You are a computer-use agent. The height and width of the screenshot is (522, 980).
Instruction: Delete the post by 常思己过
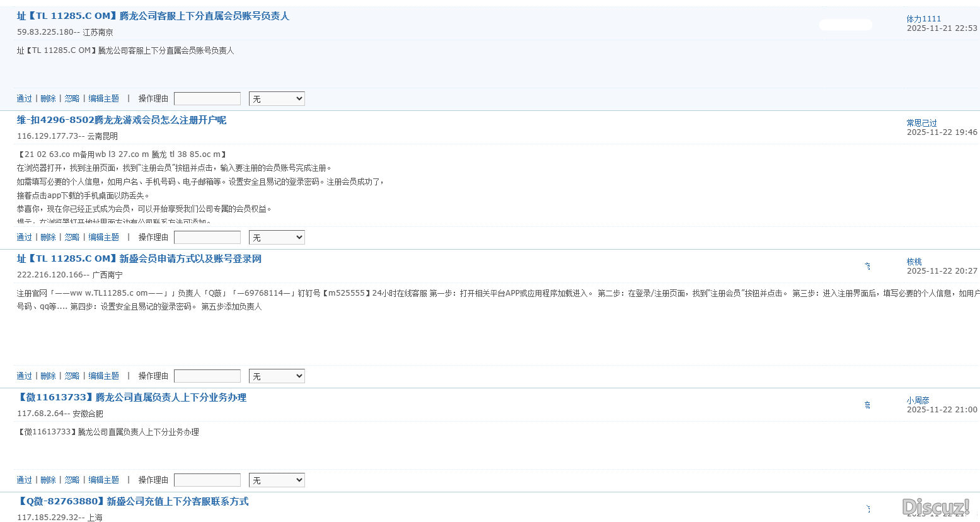pos(48,237)
